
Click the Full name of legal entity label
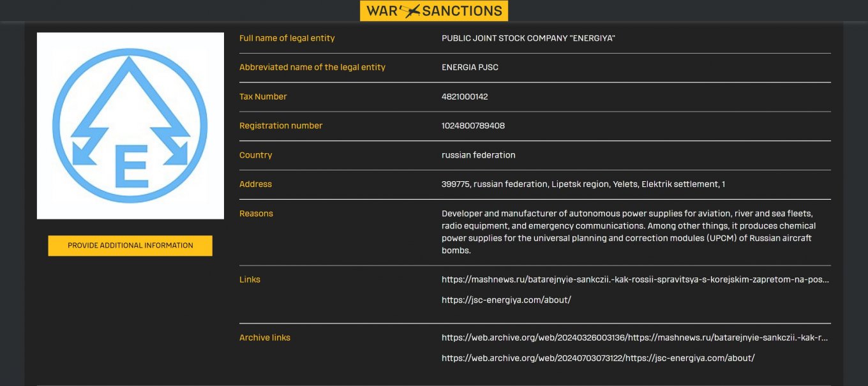coord(287,38)
